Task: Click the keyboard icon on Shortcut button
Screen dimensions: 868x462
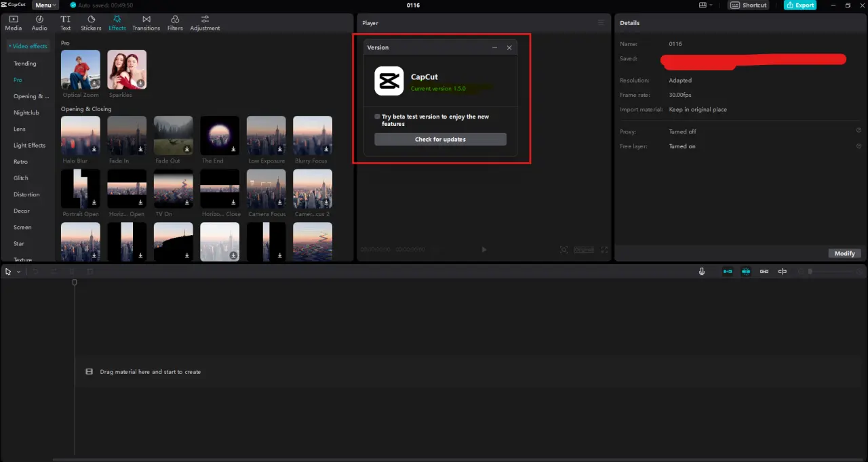Action: [736, 5]
